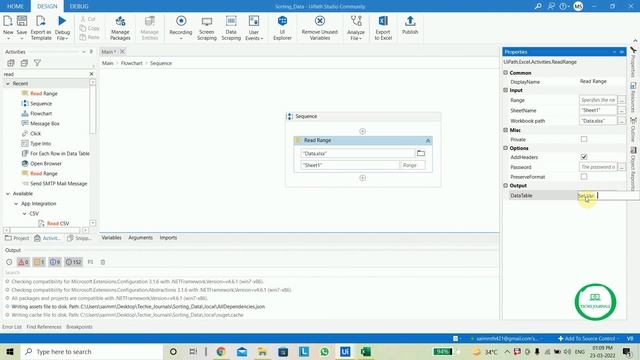Viewport: 640px width, 360px height.
Task: Toggle error messages filter in Output
Action: pyautogui.click(x=23, y=262)
